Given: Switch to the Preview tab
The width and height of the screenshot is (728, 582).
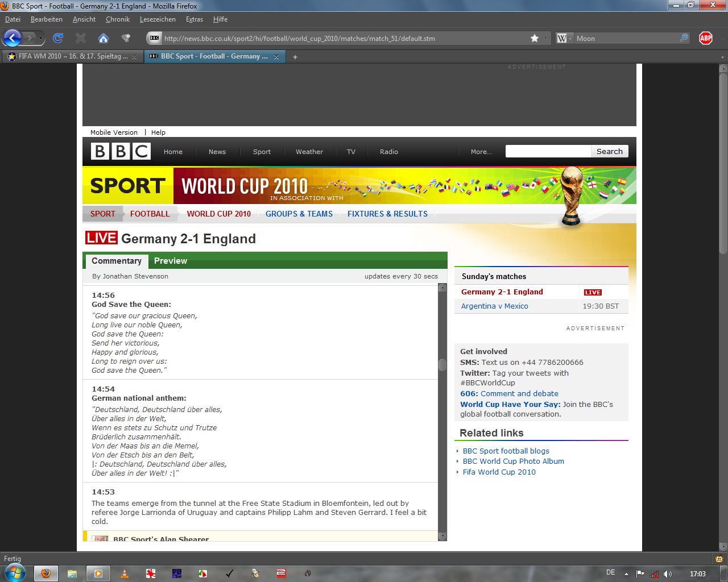Looking at the screenshot, I should point(170,261).
